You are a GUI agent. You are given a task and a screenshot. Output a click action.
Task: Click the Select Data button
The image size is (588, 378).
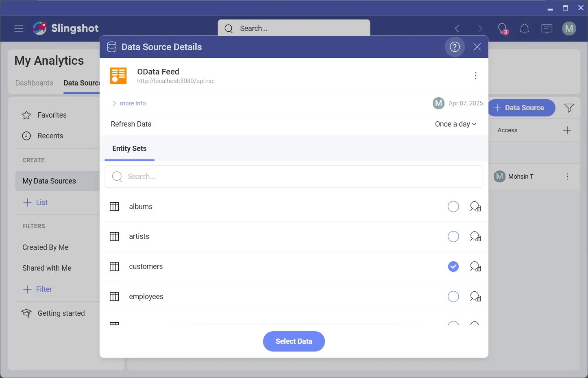tap(294, 341)
